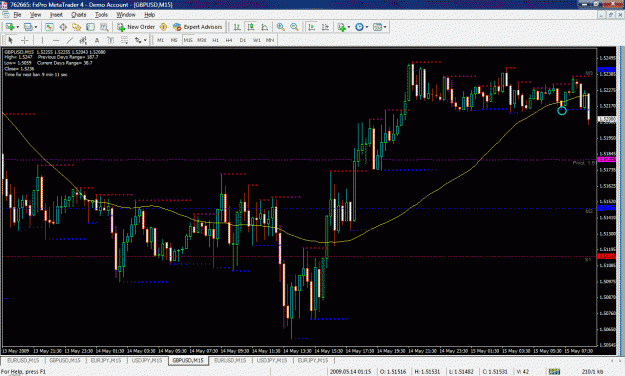This screenshot has width=625, height=376.
Task: Toggle Auto Scroll on the chart
Action: (311, 27)
